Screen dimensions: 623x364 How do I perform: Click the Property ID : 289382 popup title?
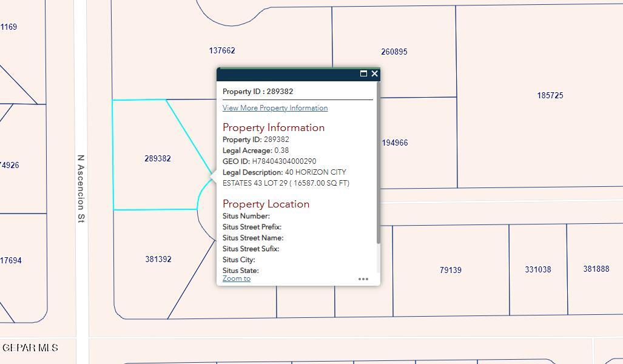tap(258, 92)
